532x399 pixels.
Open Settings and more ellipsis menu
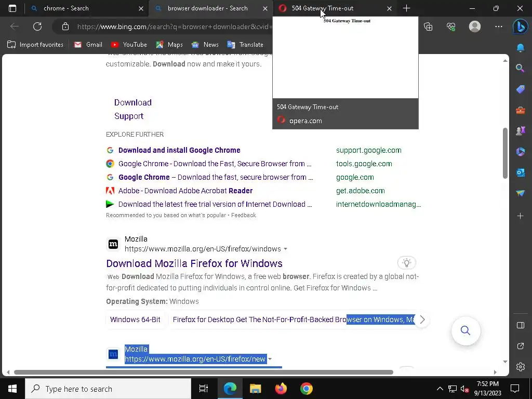[498, 26]
